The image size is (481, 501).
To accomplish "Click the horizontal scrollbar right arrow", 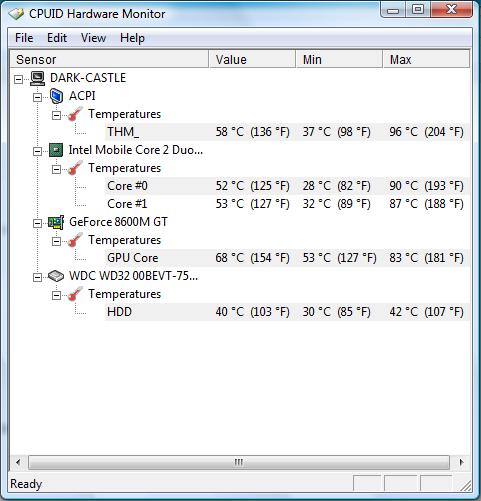I will click(461, 462).
